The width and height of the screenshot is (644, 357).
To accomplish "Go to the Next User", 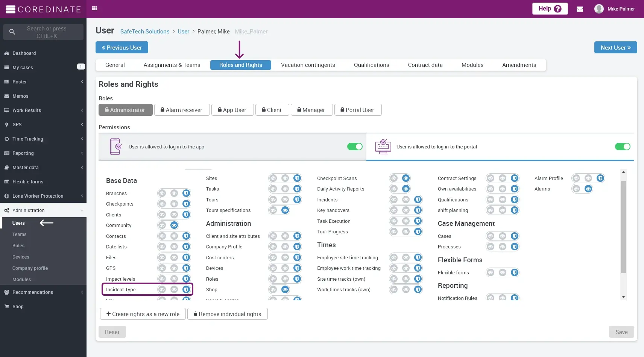I will click(615, 48).
